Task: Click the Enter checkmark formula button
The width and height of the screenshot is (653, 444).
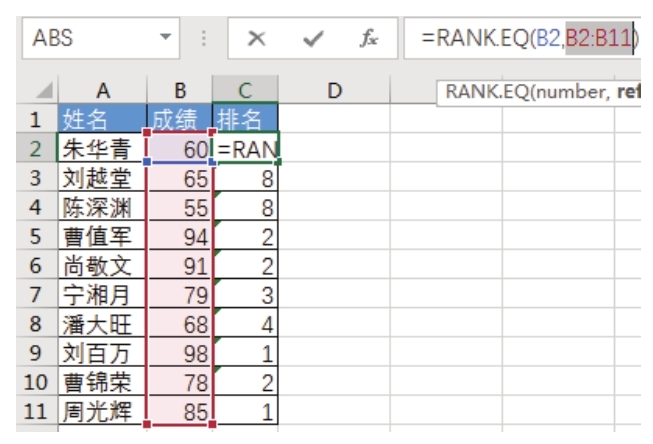Action: click(313, 39)
